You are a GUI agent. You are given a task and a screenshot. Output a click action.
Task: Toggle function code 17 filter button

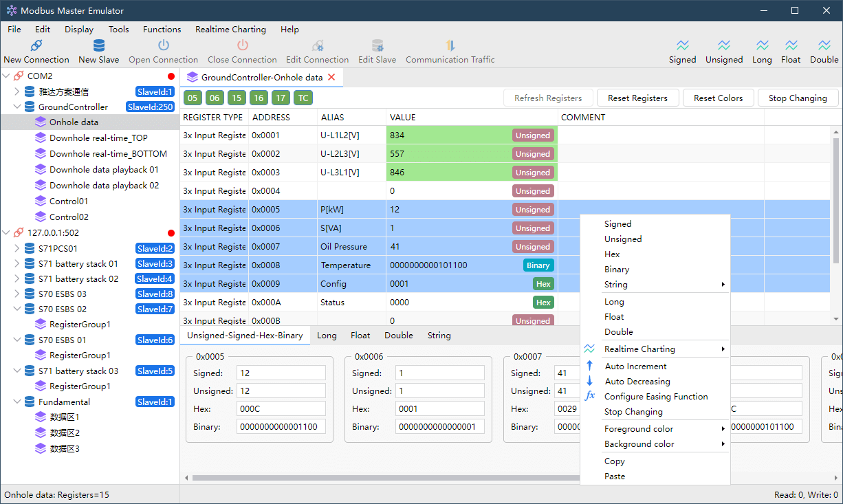tap(280, 98)
